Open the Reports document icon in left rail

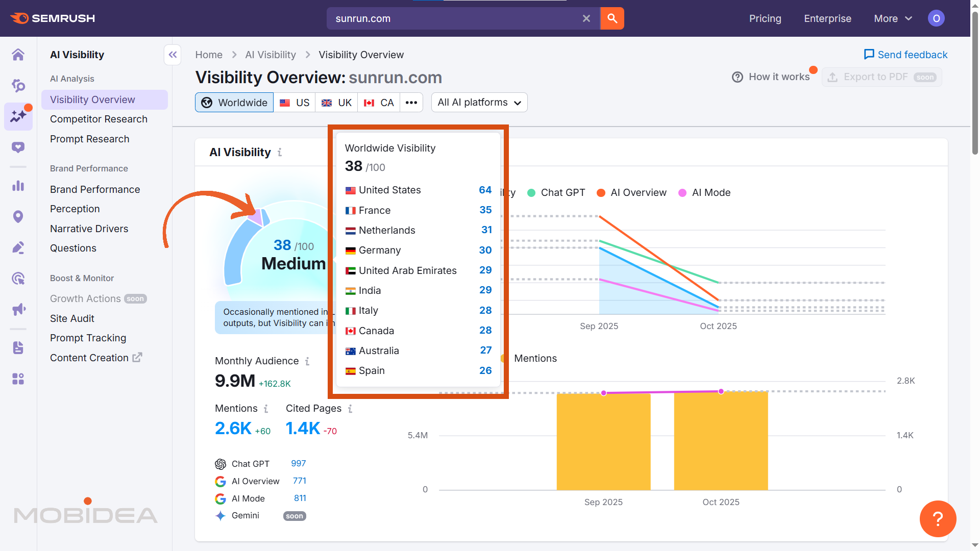(x=18, y=347)
